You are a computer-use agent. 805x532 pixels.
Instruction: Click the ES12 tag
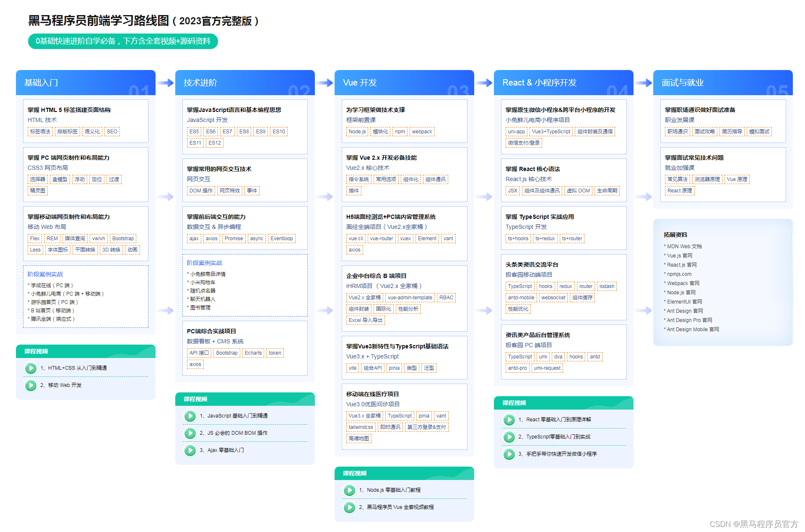pyautogui.click(x=215, y=143)
